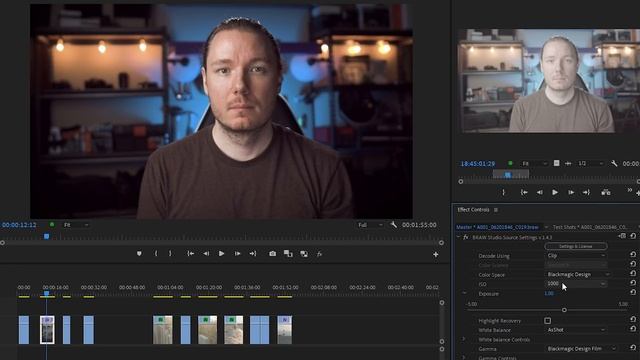Reset the Exposure parameter

pyautogui.click(x=633, y=292)
